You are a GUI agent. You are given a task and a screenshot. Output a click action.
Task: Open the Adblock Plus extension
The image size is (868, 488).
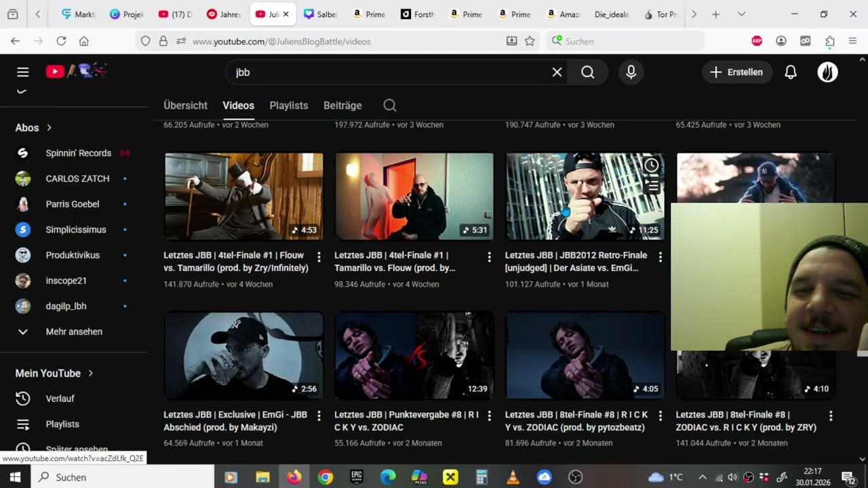[757, 41]
